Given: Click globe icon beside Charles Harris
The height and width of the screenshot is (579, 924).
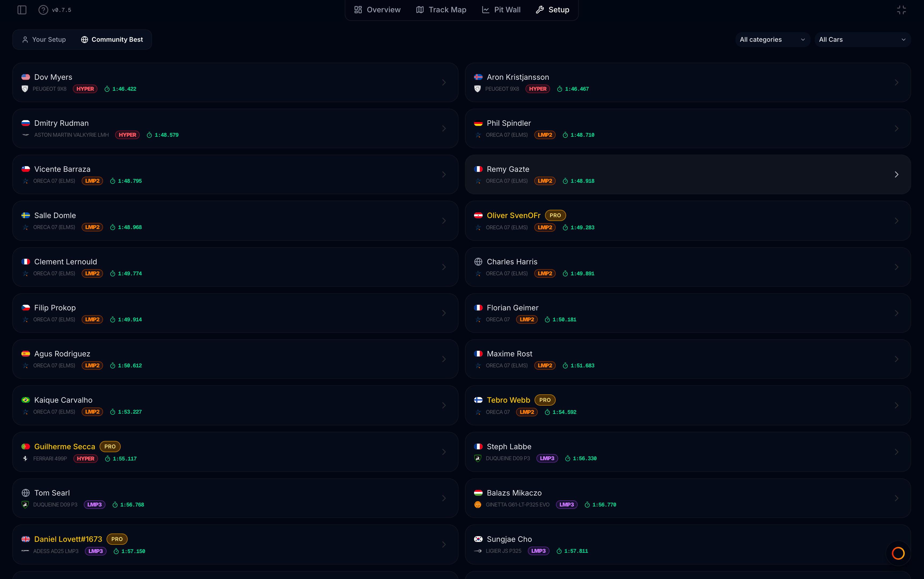Looking at the screenshot, I should (478, 262).
